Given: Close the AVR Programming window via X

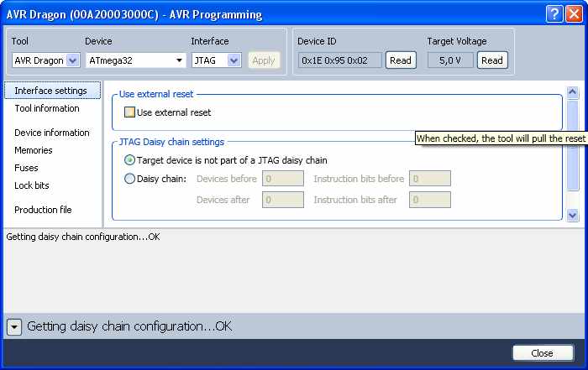Looking at the screenshot, I should click(x=574, y=14).
